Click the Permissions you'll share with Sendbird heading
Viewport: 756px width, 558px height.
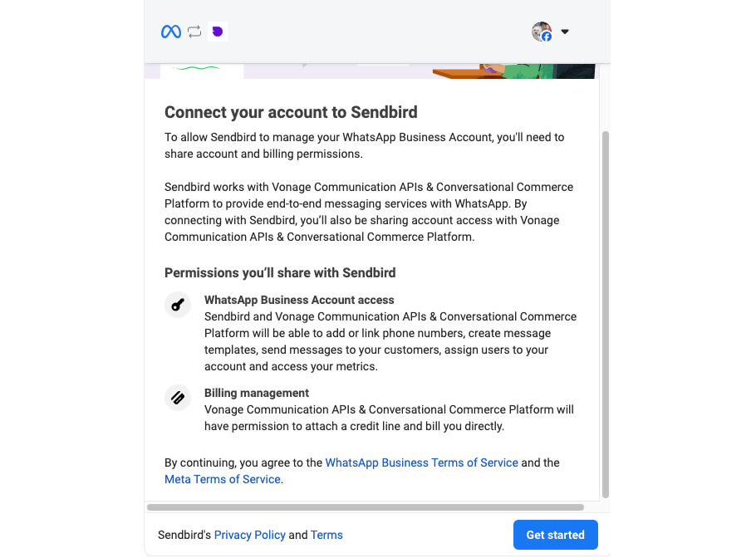coord(280,272)
